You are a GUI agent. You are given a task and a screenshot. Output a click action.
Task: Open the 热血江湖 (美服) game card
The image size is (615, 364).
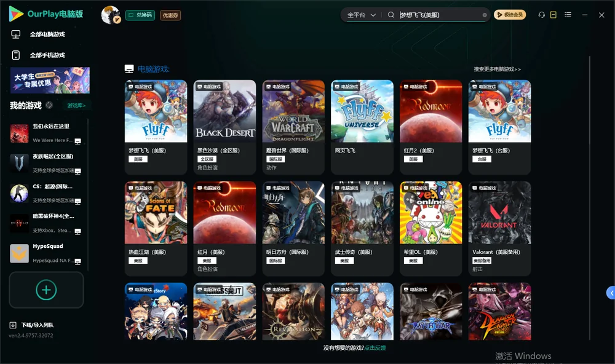(x=156, y=228)
